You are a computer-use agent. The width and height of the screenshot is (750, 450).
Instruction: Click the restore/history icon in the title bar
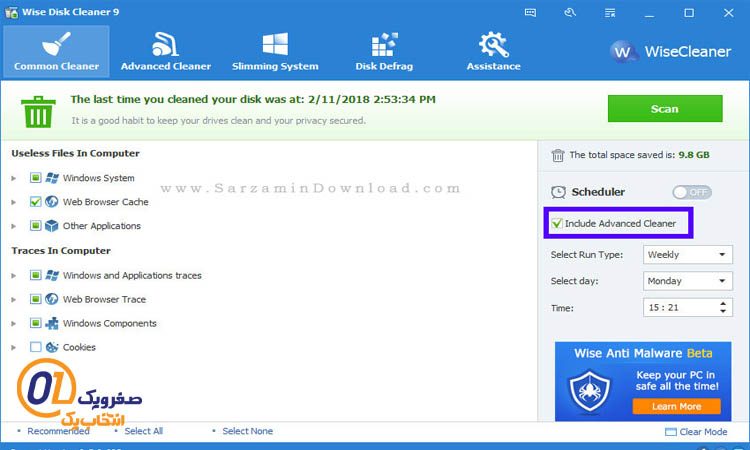click(570, 13)
